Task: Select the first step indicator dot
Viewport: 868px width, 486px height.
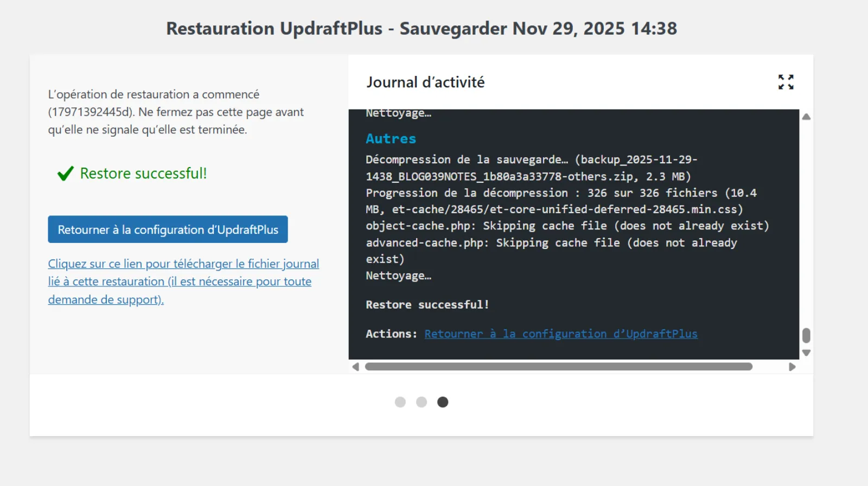Action: [400, 402]
